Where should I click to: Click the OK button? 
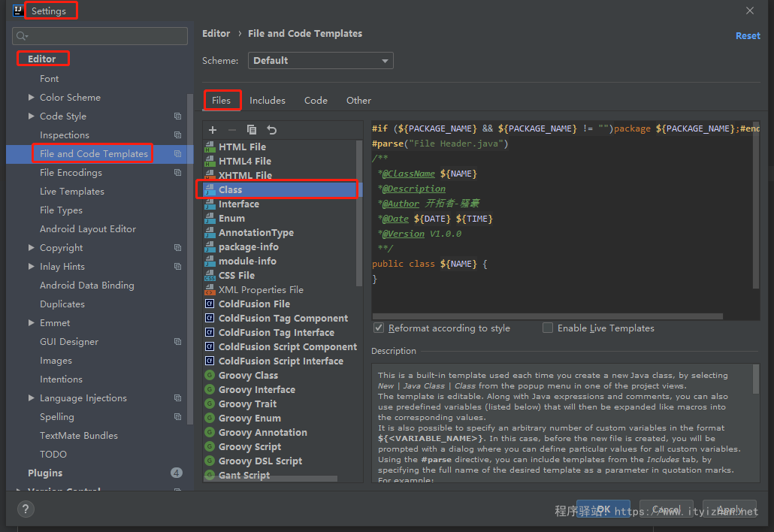pos(603,509)
